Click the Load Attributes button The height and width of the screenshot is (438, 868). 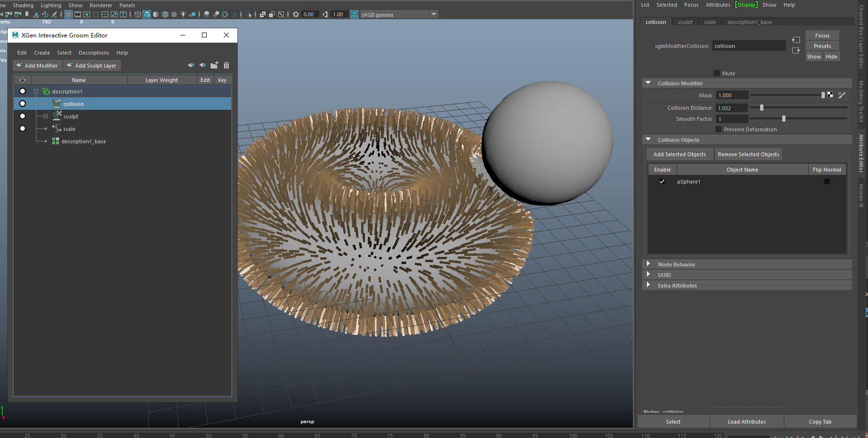coord(746,422)
